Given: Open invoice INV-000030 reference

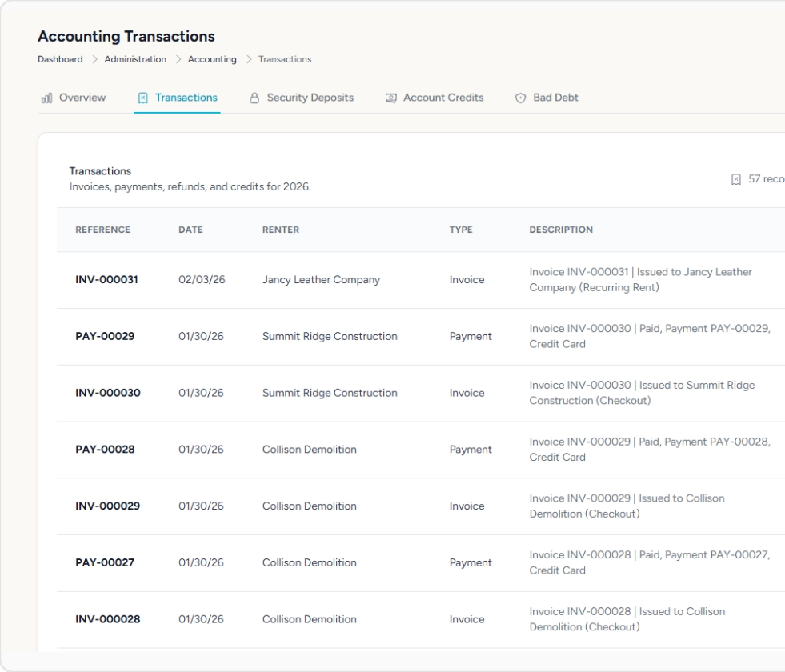Looking at the screenshot, I should click(107, 393).
